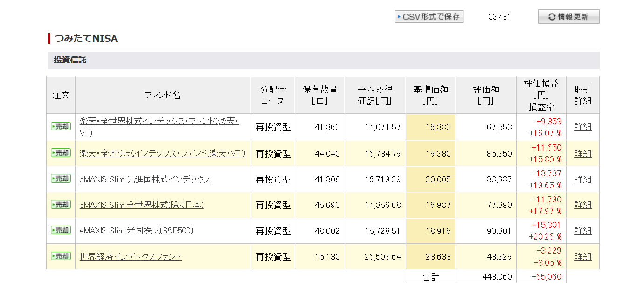Click average cost 26,503.64
Viewport: 644px width, 295px height.
click(382, 256)
